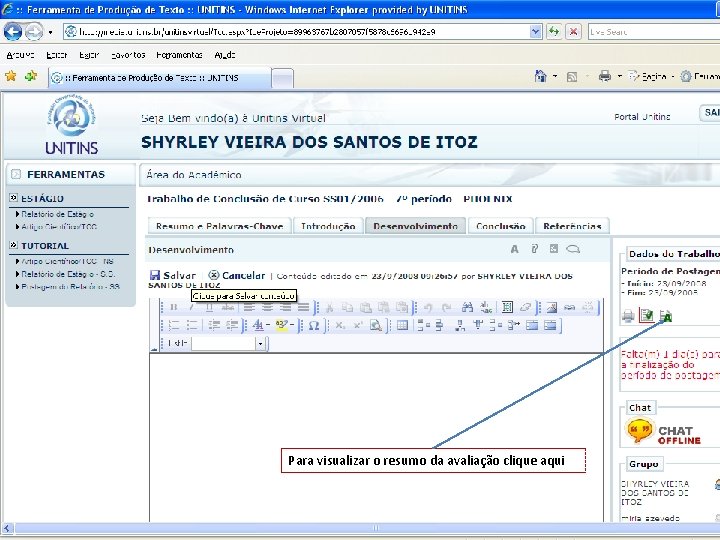Viewport: 720px width, 540px height.
Task: Open the highlight color dropdown
Action: point(292,326)
